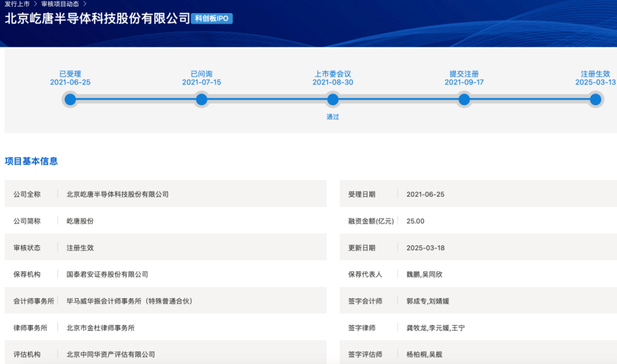
Task: Click the date 2021-08-30 on timeline
Action: (333, 82)
